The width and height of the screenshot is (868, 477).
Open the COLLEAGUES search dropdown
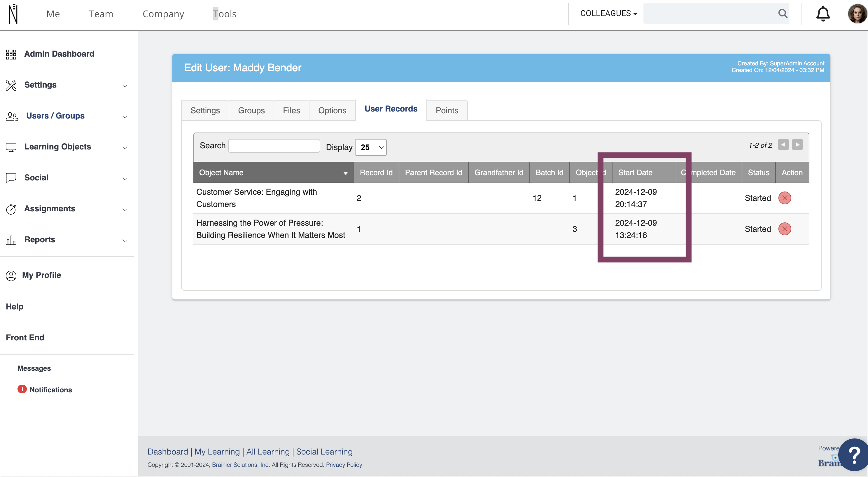pyautogui.click(x=608, y=13)
